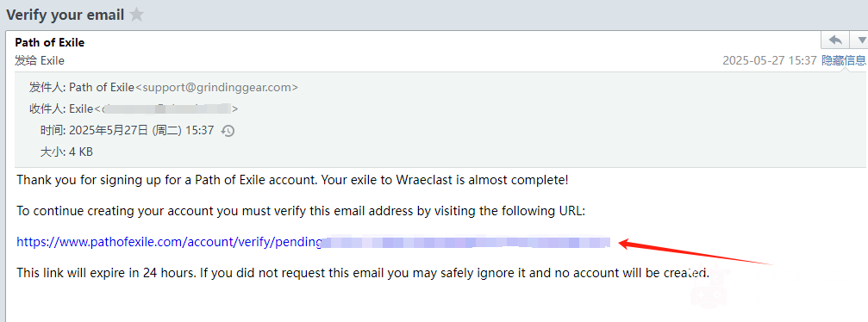The height and width of the screenshot is (322, 868).
Task: Click the bold Path of Exile sender name
Action: (50, 42)
